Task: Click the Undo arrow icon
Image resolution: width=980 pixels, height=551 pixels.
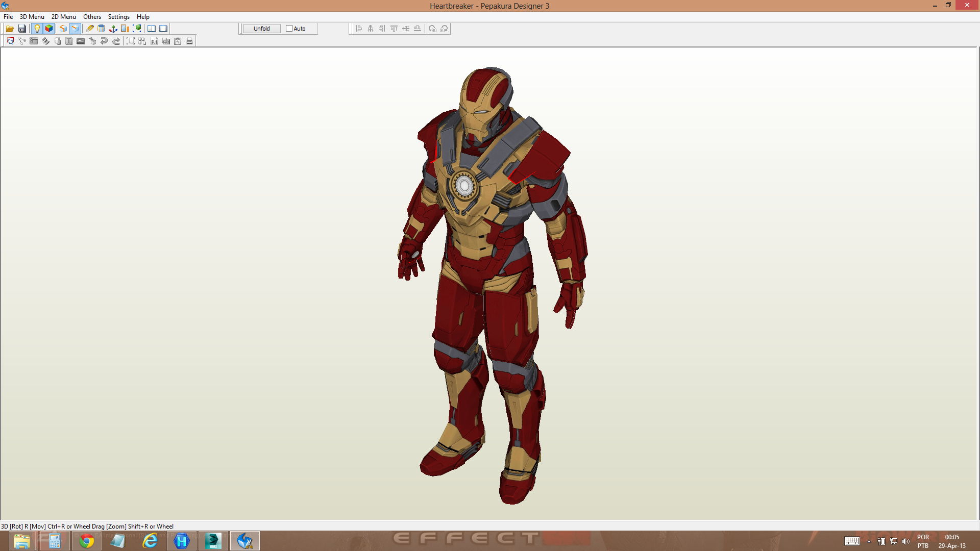Action: click(x=104, y=41)
